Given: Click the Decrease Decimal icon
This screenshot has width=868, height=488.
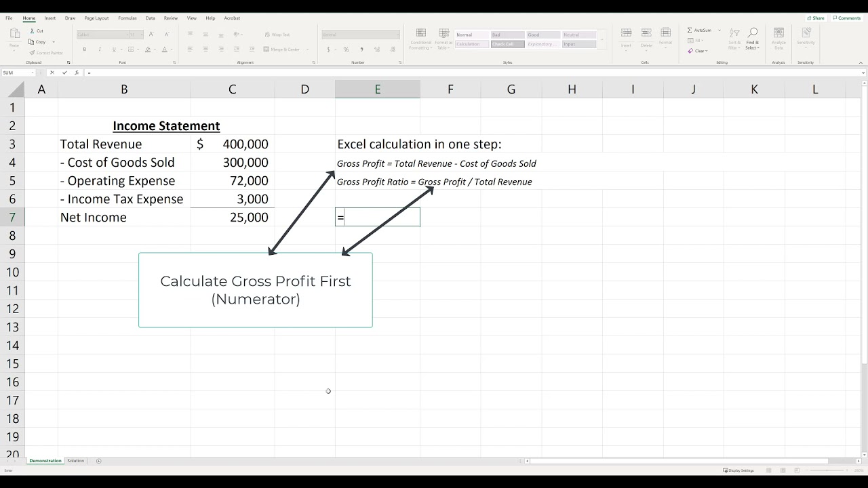Looking at the screenshot, I should point(393,49).
